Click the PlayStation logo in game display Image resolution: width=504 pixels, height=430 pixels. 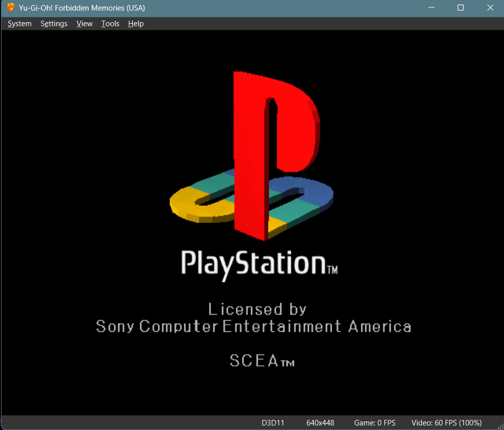click(251, 156)
